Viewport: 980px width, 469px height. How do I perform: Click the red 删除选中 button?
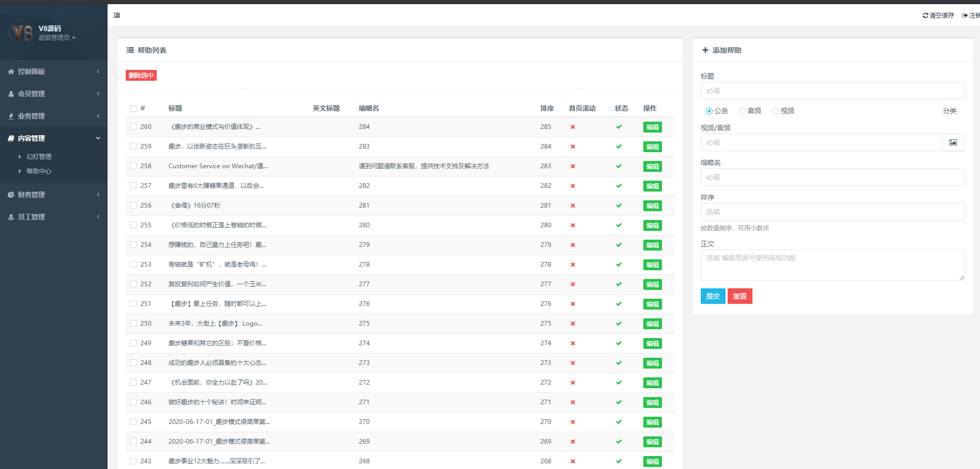(141, 76)
